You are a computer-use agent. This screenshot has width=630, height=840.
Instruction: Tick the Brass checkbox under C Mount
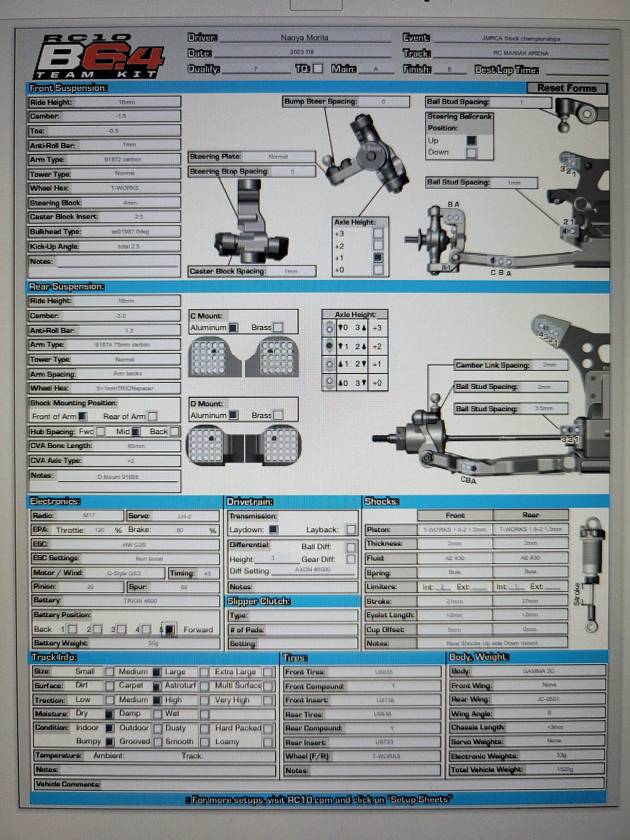tap(278, 327)
